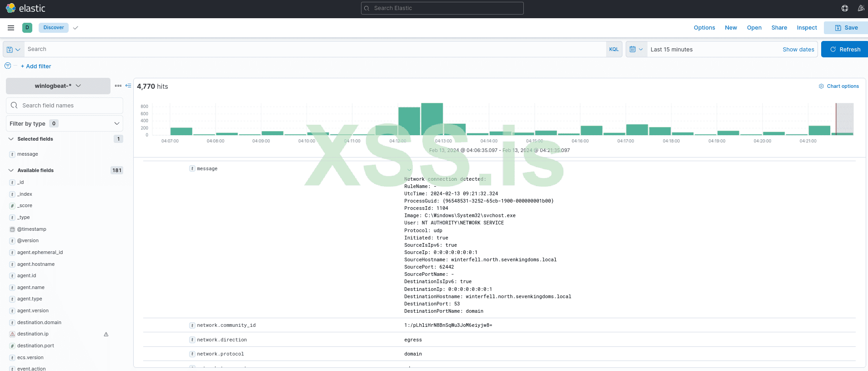Open the space selector D avatar
The height and width of the screenshot is (371, 868).
(x=27, y=28)
